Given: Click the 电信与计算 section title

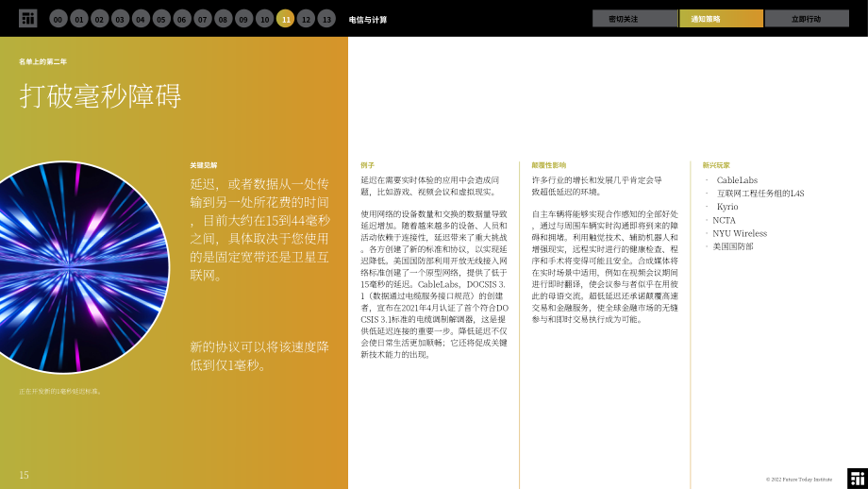Looking at the screenshot, I should [x=368, y=20].
